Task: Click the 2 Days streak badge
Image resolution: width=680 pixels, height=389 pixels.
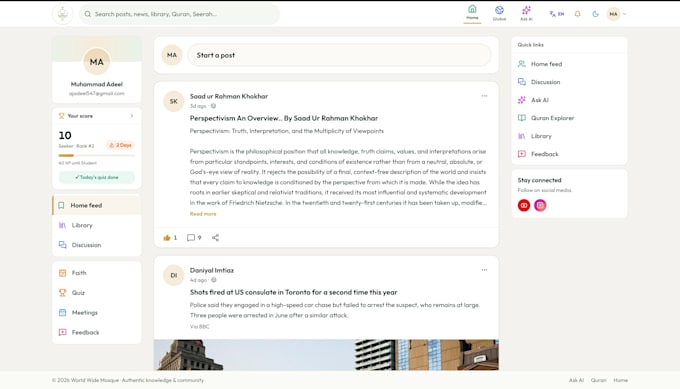Action: point(120,145)
